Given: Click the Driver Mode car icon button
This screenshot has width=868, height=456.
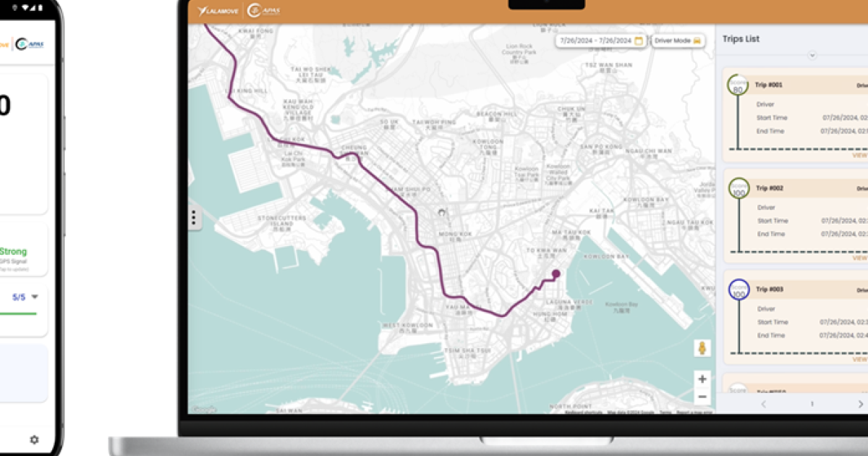Looking at the screenshot, I should 678,41.
